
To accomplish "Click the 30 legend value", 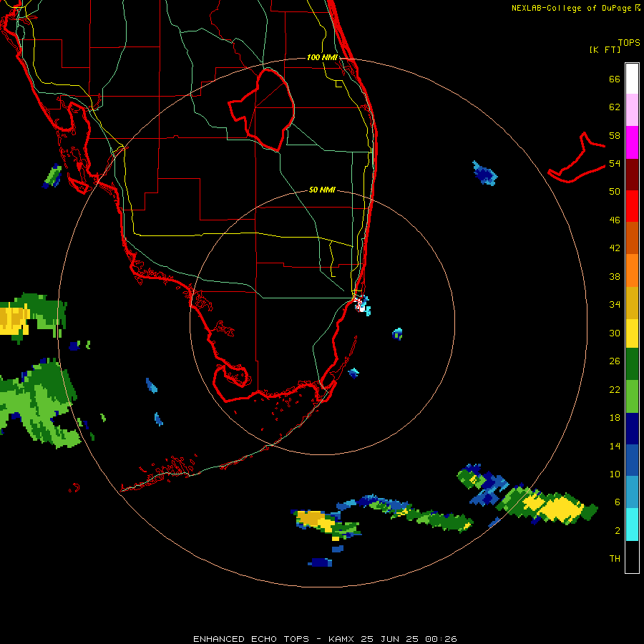I will coord(615,333).
